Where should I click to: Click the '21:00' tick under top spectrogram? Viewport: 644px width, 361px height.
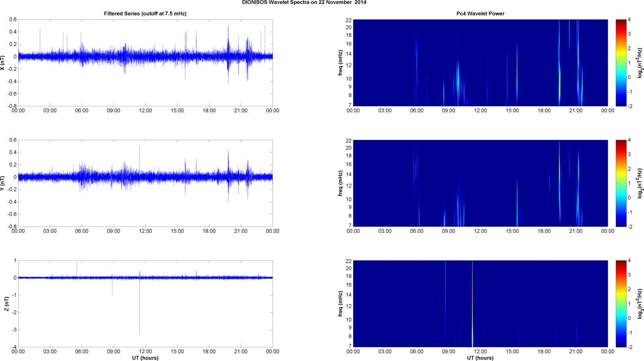[x=576, y=111]
